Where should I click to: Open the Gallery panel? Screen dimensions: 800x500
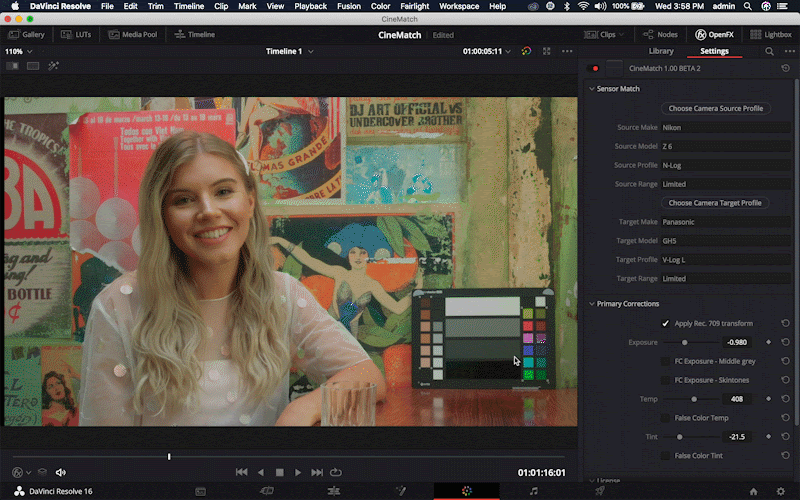click(27, 34)
